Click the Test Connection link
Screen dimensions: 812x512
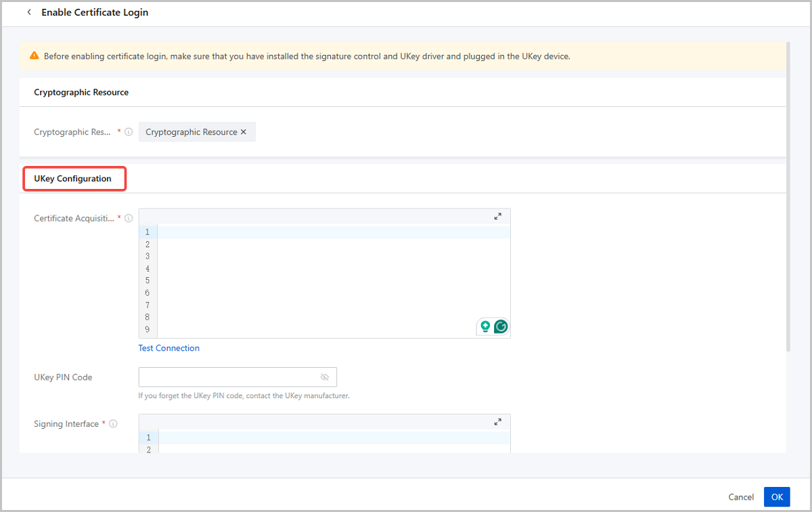click(x=168, y=348)
